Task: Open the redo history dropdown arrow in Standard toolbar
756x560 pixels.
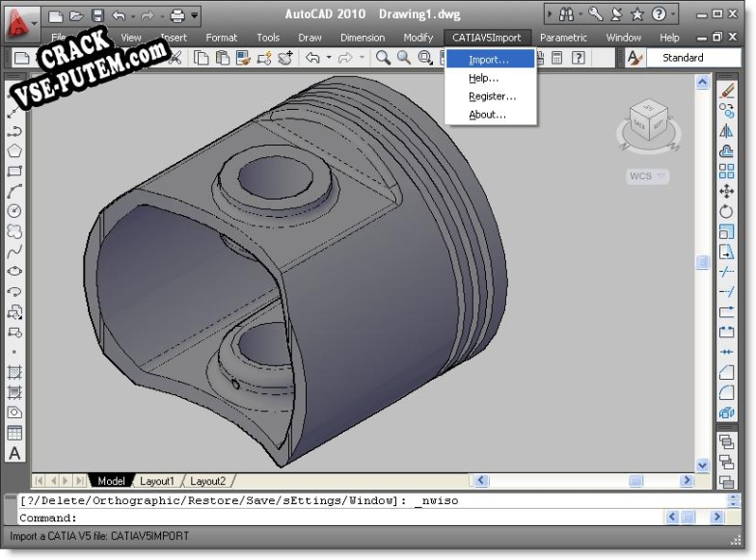Action: [362, 58]
